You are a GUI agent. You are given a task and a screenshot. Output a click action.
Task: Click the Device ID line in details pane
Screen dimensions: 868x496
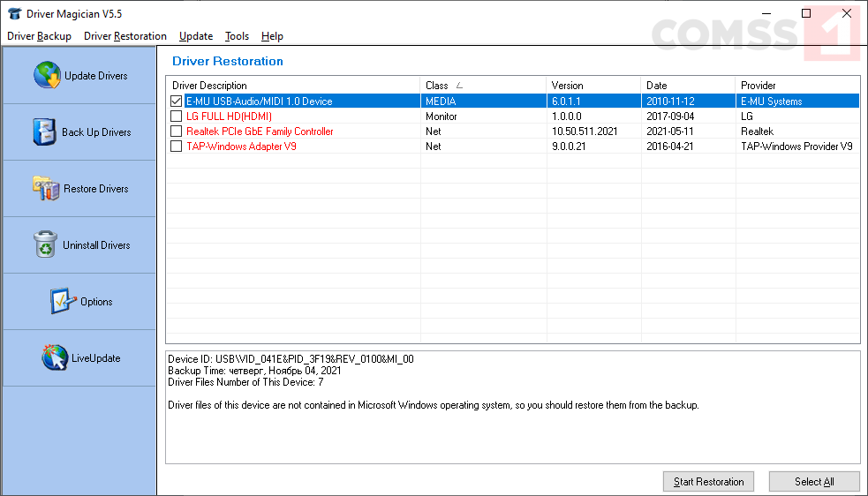291,358
